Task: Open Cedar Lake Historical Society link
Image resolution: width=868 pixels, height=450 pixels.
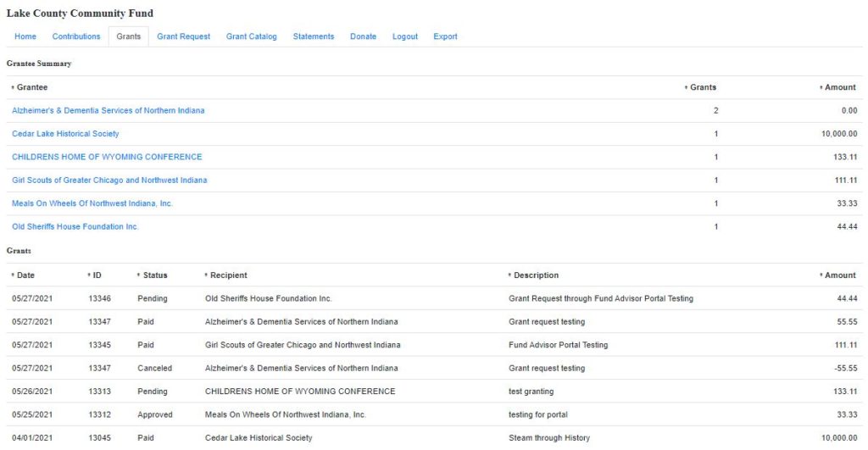Action: (65, 134)
